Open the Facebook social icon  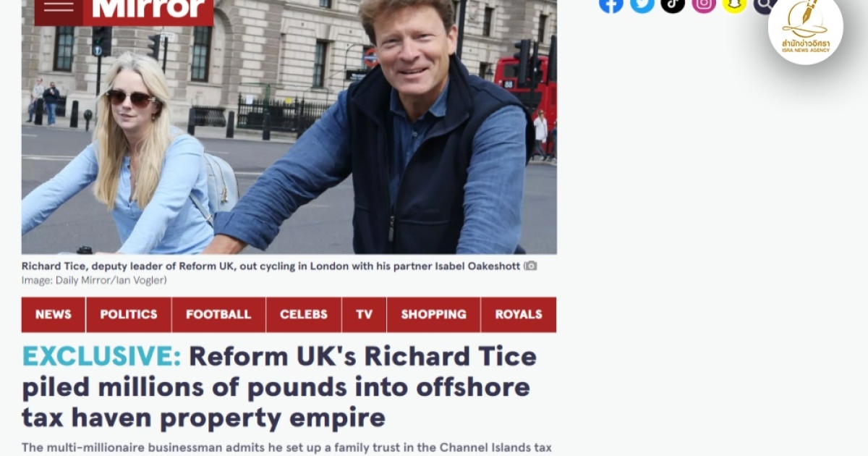pos(611,4)
